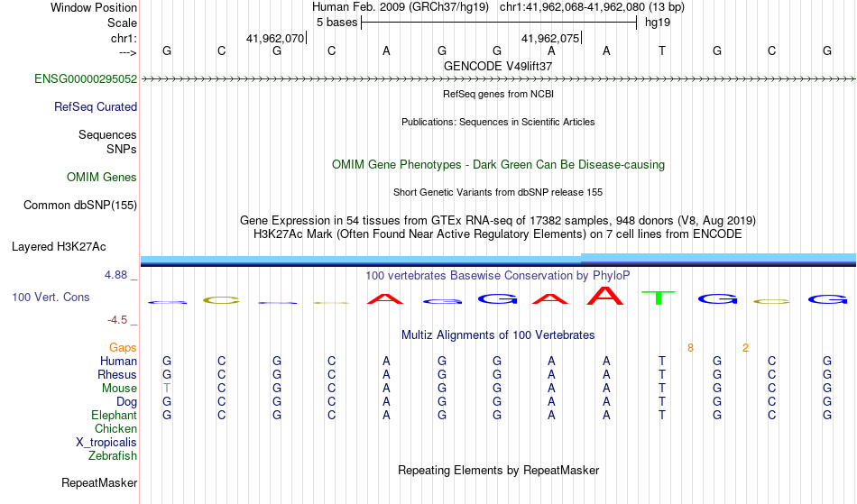
Task: Click the grey T in Mouse row
Action: pos(167,389)
